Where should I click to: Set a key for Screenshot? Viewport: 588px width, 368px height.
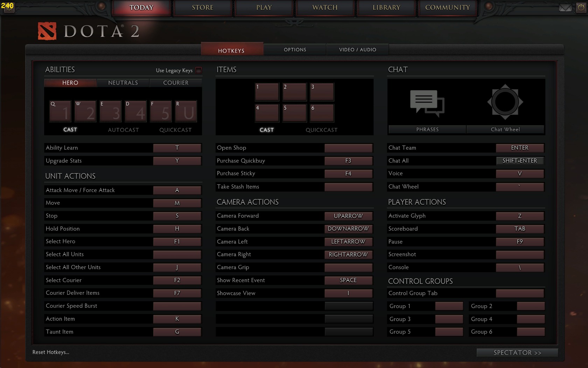pos(520,254)
